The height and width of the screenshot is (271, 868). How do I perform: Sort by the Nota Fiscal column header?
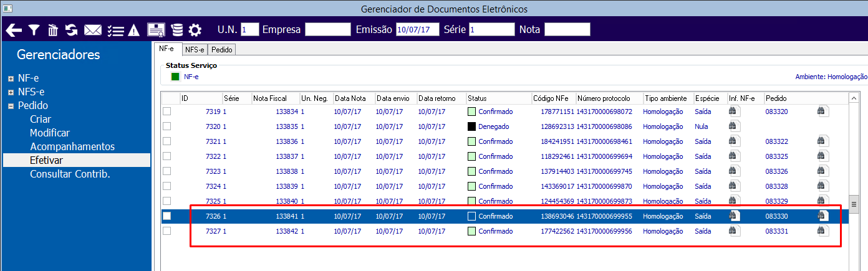click(275, 98)
